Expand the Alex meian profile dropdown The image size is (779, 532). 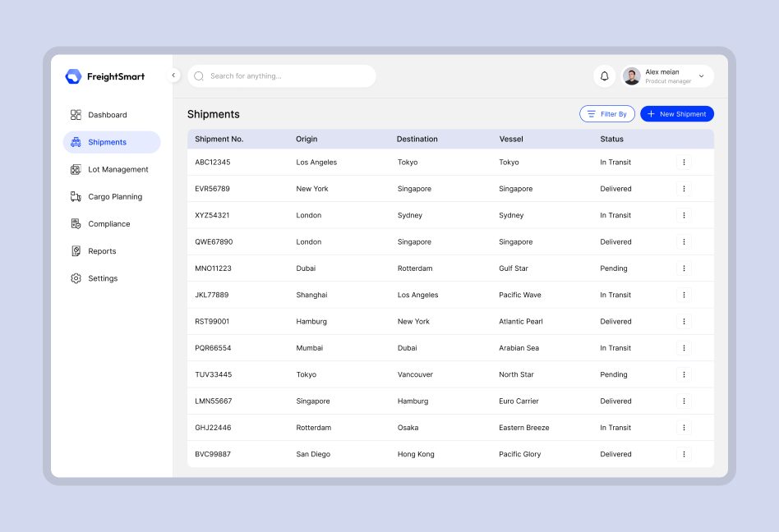(x=701, y=76)
